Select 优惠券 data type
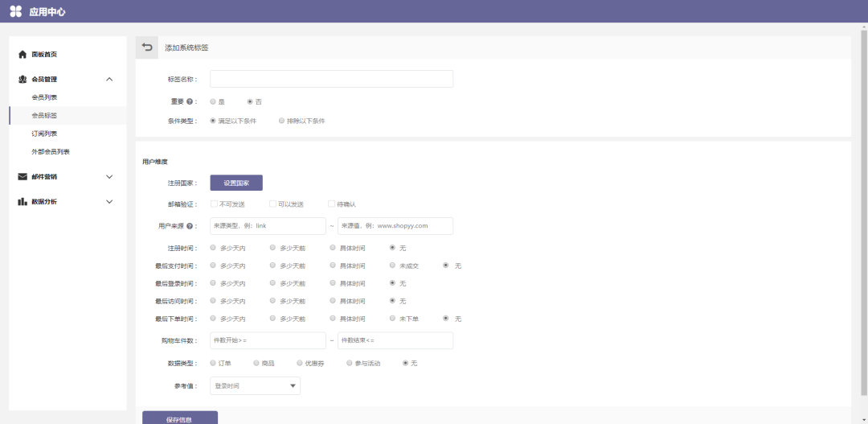 (x=300, y=363)
